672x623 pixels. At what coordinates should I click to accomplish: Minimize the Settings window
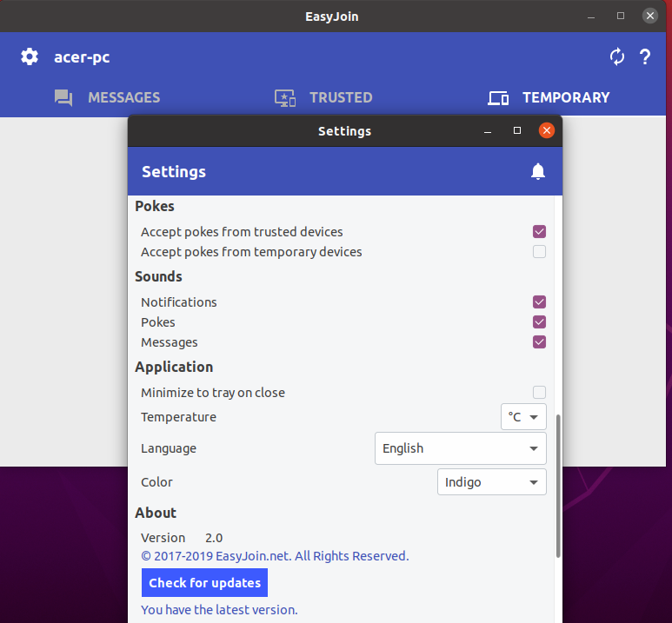pos(488,131)
